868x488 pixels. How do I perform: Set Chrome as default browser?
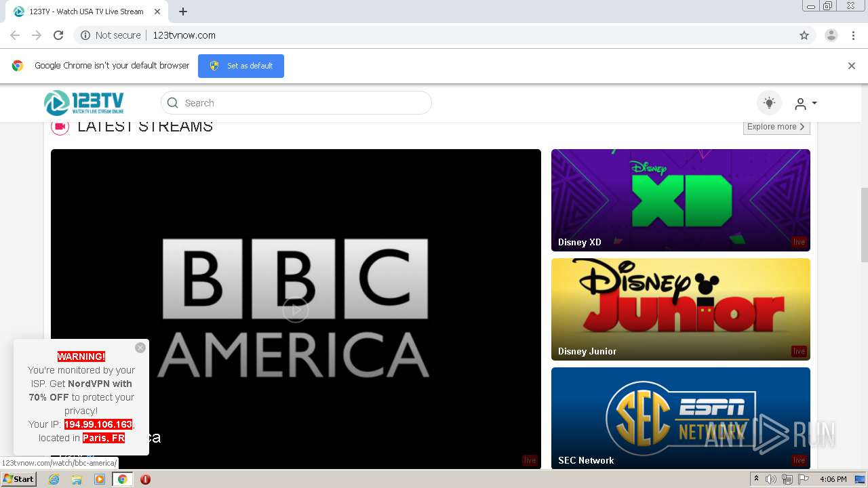241,66
